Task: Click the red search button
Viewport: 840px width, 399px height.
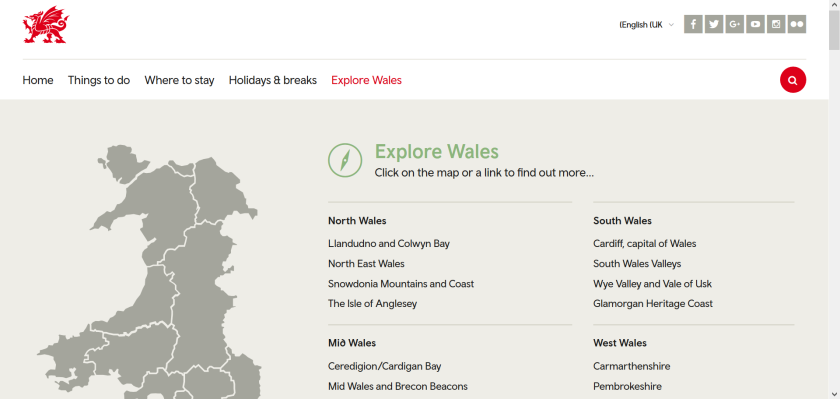Action: [793, 80]
